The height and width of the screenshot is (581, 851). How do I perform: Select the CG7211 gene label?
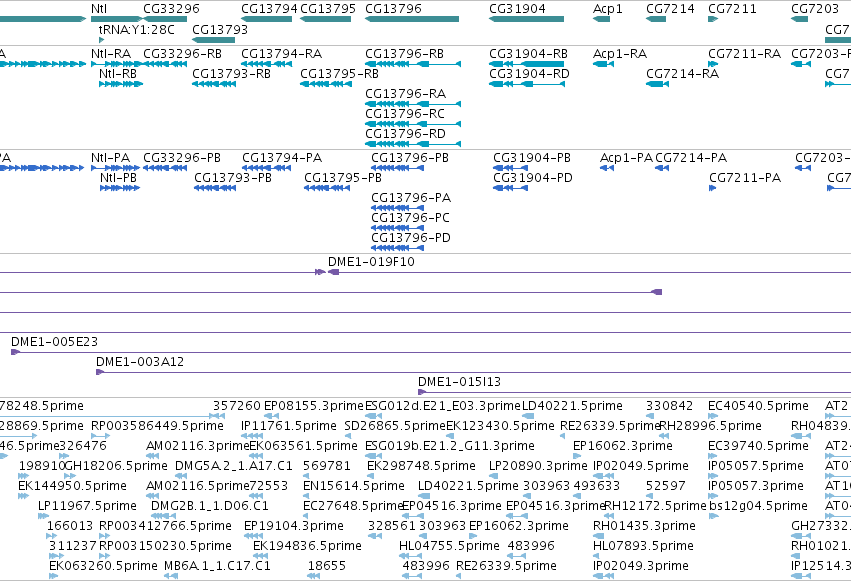point(732,9)
